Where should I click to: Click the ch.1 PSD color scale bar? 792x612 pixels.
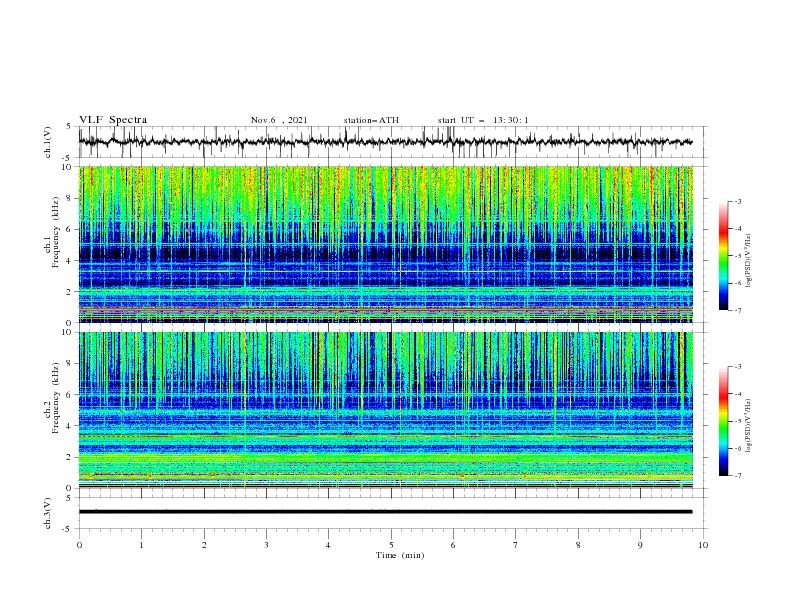724,256
